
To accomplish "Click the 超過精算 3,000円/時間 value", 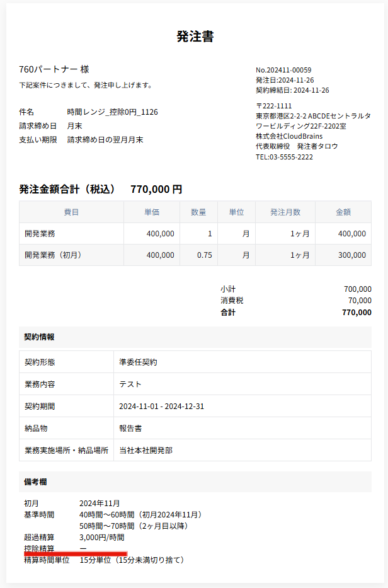I will [x=102, y=538].
